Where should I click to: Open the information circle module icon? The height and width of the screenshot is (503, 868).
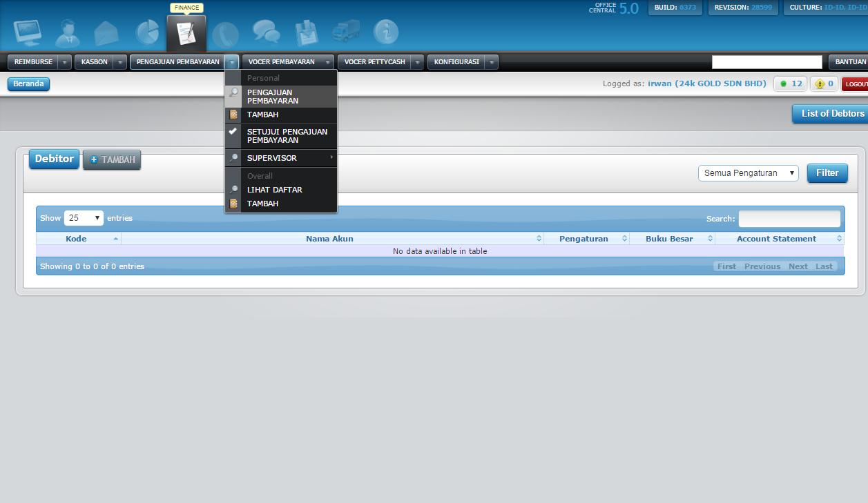pyautogui.click(x=386, y=32)
